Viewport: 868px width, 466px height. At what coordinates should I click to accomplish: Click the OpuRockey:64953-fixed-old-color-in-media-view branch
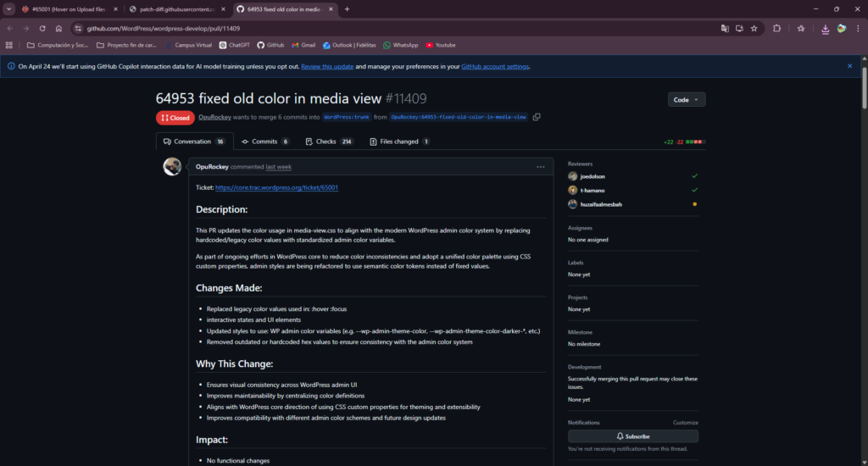tap(459, 117)
